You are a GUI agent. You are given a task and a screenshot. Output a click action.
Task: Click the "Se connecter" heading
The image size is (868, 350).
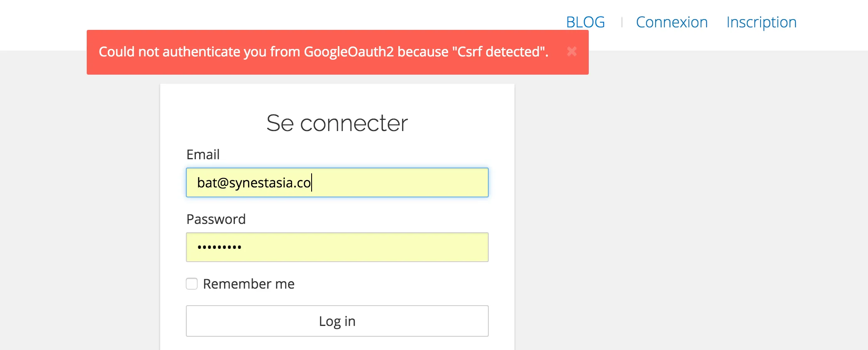[337, 123]
